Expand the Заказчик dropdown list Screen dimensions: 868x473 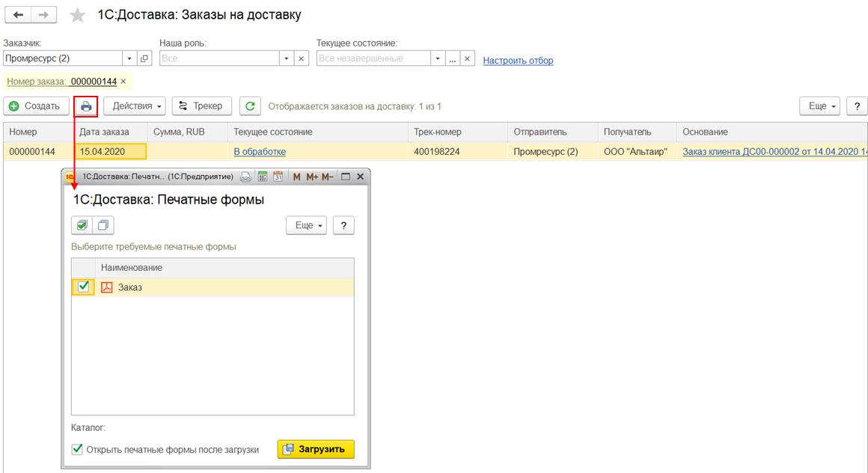(129, 58)
